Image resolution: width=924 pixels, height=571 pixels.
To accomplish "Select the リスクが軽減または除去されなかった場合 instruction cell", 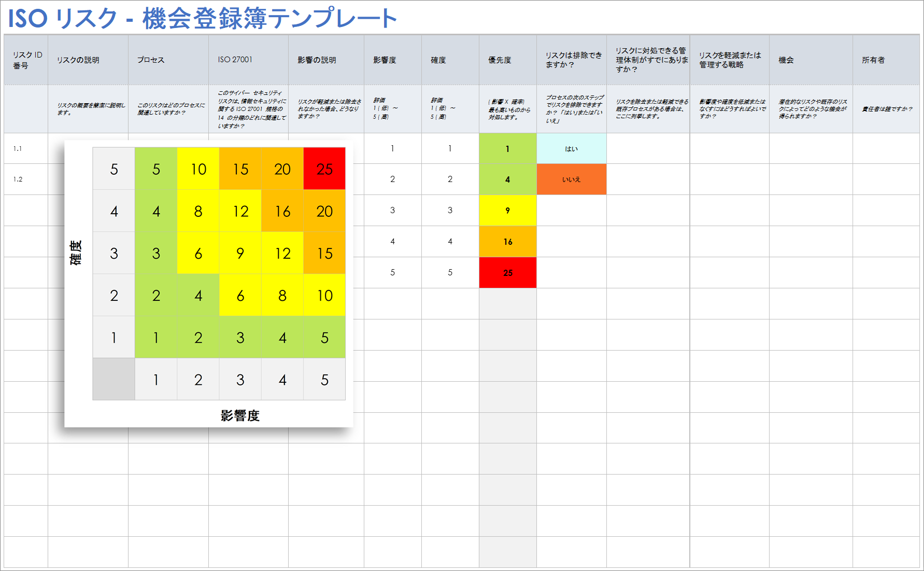I will point(326,109).
